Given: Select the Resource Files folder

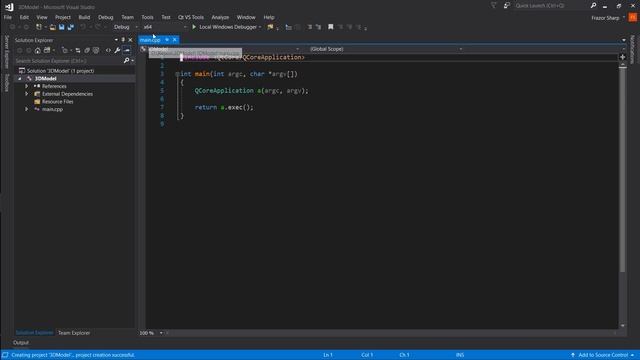Looking at the screenshot, I should pyautogui.click(x=58, y=102).
